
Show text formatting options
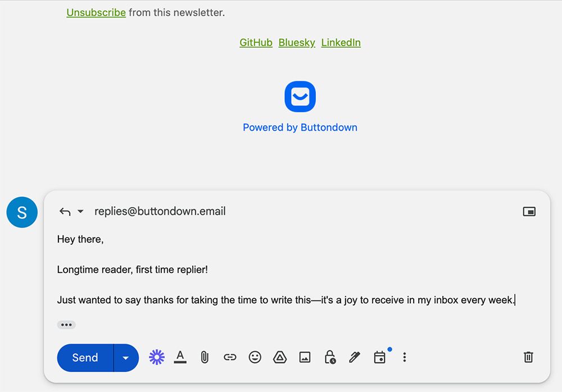pyautogui.click(x=180, y=357)
